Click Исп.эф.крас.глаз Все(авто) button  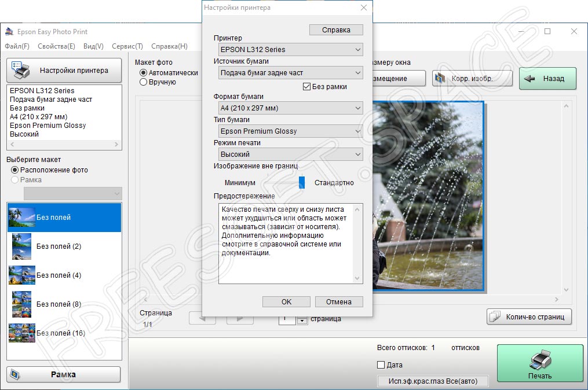433,381
